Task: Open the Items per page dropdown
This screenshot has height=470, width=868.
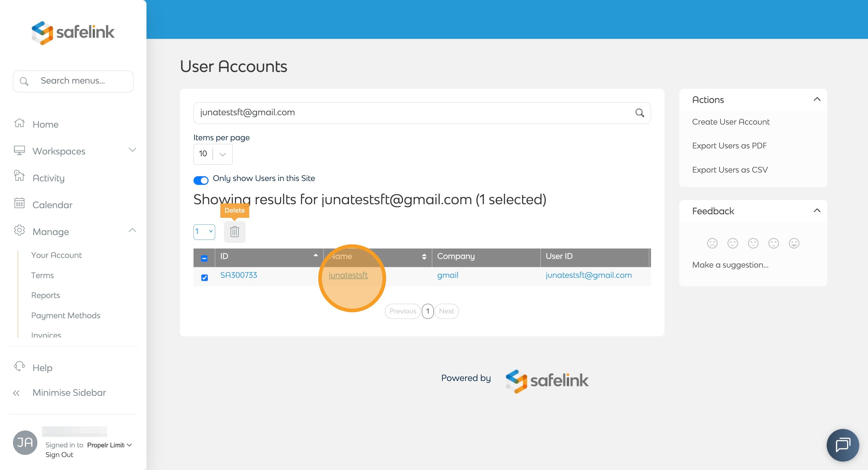Action: [x=213, y=154]
